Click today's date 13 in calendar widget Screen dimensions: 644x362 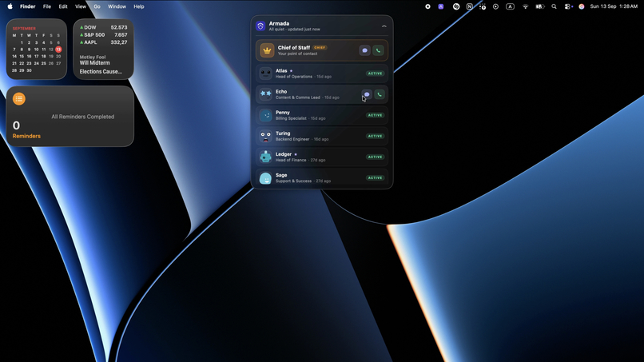58,50
